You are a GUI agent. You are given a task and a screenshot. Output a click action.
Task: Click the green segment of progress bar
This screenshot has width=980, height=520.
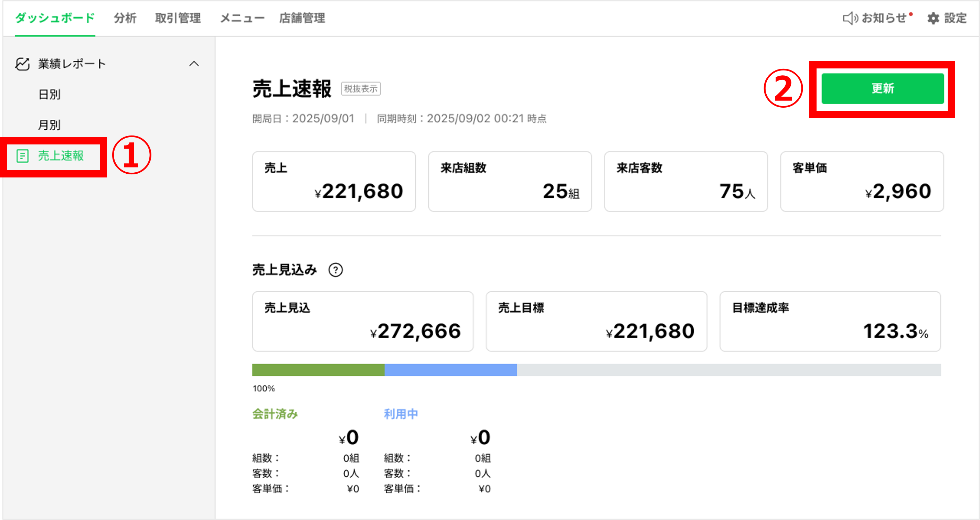pos(318,370)
